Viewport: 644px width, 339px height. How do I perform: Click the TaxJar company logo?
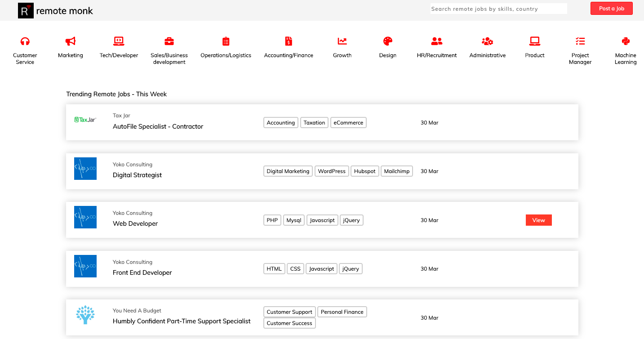[85, 120]
